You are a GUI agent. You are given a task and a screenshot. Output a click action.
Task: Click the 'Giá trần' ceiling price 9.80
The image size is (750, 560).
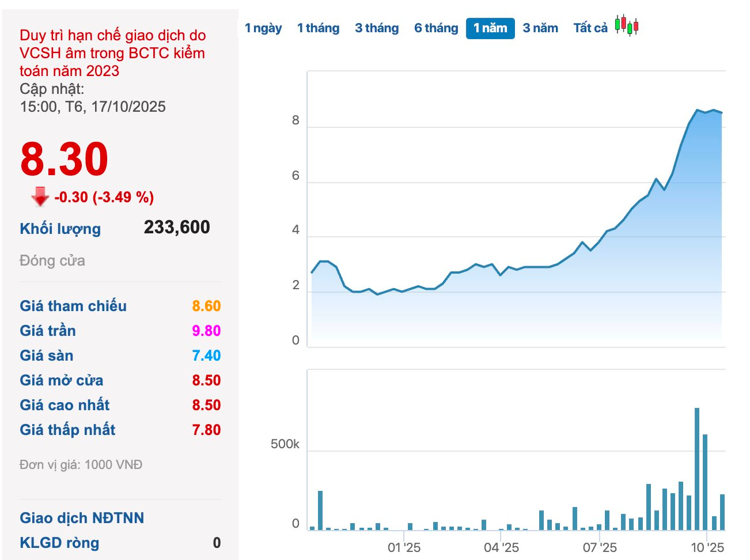tap(206, 331)
